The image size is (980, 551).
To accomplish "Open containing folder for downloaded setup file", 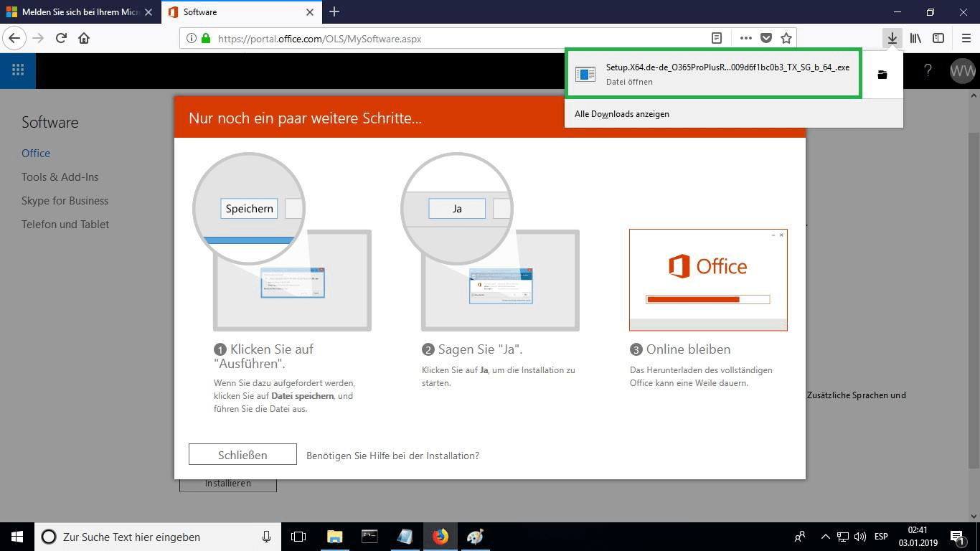I will click(882, 75).
